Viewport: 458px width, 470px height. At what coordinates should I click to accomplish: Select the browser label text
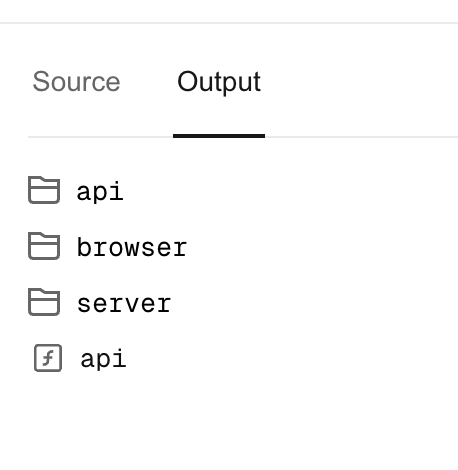click(132, 247)
